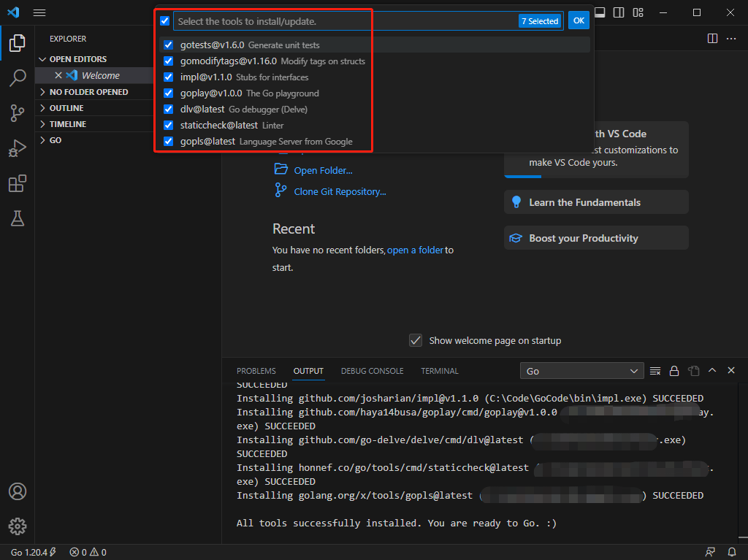Open the Accounts menu icon
Image resolution: width=748 pixels, height=560 pixels.
coord(18,491)
